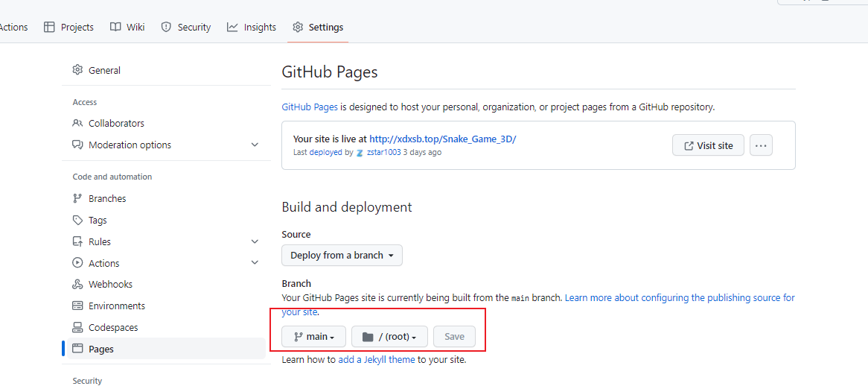Click the Actions play icon in sidebar
The width and height of the screenshot is (868, 386).
[x=77, y=263]
